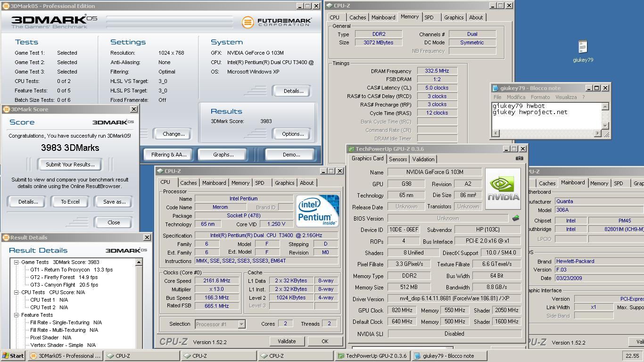Click the GPU-Z title bar icon

pos(351,149)
